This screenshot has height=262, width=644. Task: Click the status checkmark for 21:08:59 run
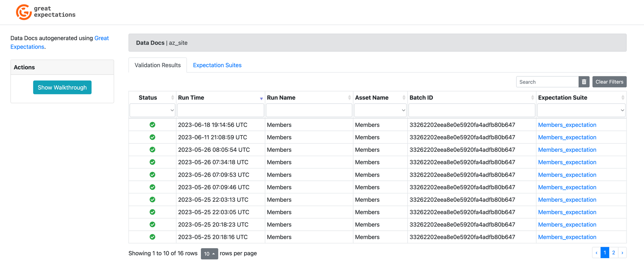coord(152,137)
